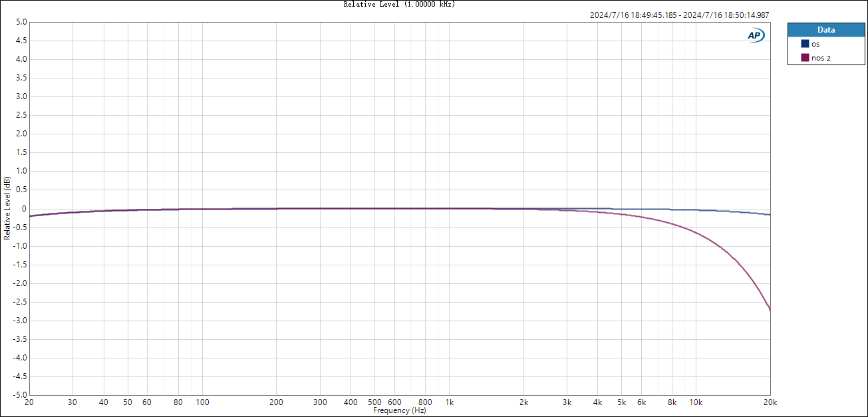Select the blue os trace color swatch
The height and width of the screenshot is (417, 868).
pyautogui.click(x=805, y=44)
